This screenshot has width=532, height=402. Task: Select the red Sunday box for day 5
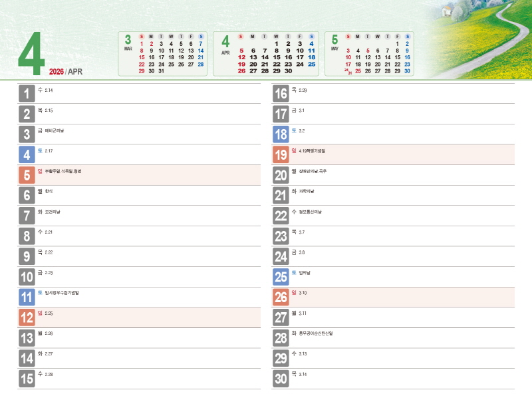(27, 176)
